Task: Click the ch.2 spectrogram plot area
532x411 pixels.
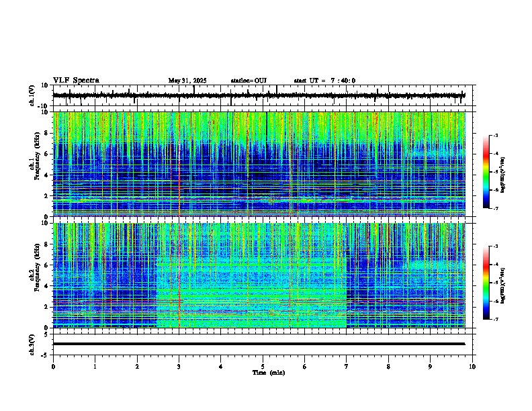Action: coord(259,275)
